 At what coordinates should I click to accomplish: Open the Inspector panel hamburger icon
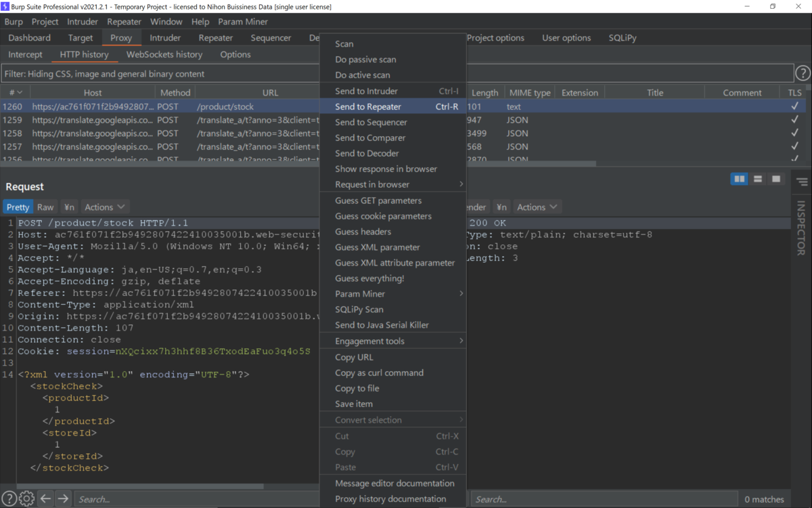click(803, 182)
